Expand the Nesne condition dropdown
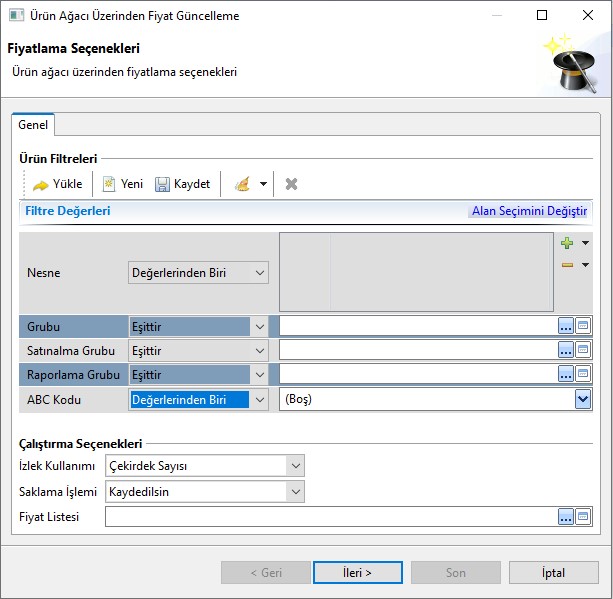 point(260,273)
